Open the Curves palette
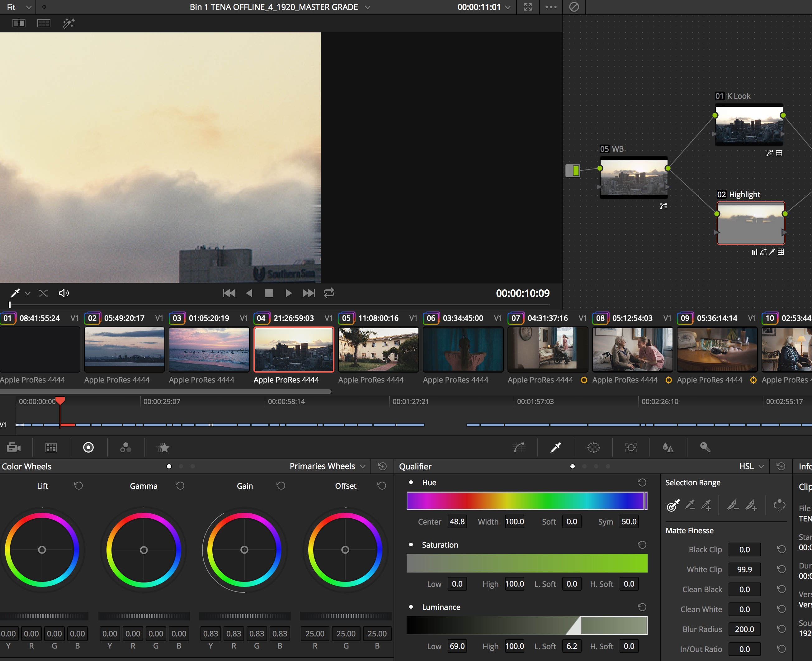The height and width of the screenshot is (661, 812). pyautogui.click(x=519, y=447)
